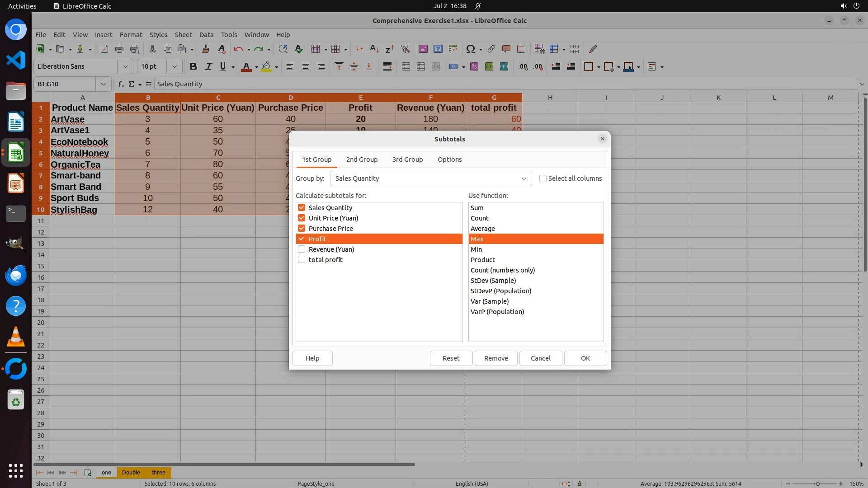Click the Function Wizard icon
The image size is (868, 488).
[x=121, y=84]
